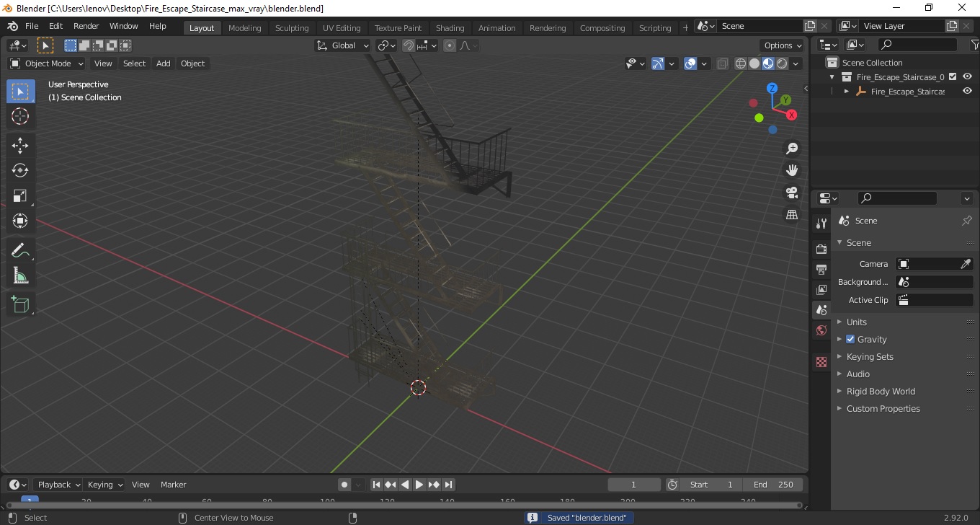Open the viewport Add menu

click(164, 63)
